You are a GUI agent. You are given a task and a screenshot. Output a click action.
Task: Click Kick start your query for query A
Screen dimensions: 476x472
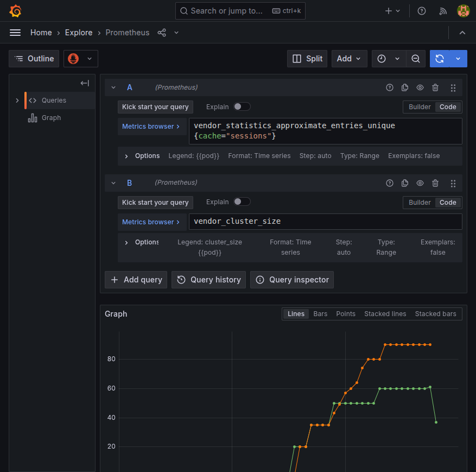pyautogui.click(x=155, y=107)
